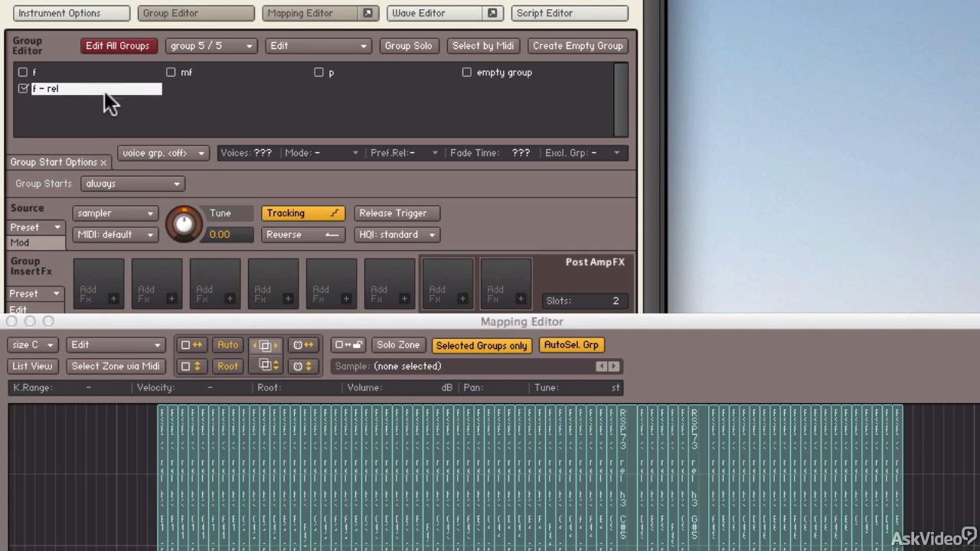980x551 pixels.
Task: Close the Group Start Options tab
Action: point(103,162)
